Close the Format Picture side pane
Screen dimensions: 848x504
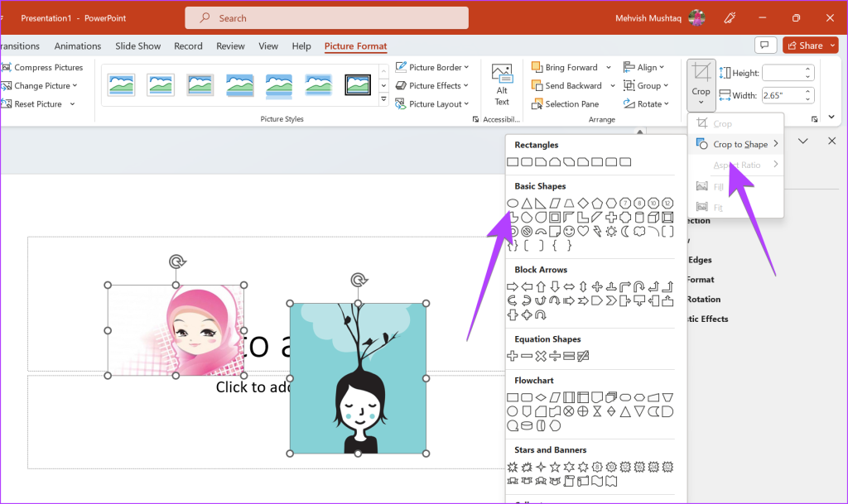[x=831, y=141]
